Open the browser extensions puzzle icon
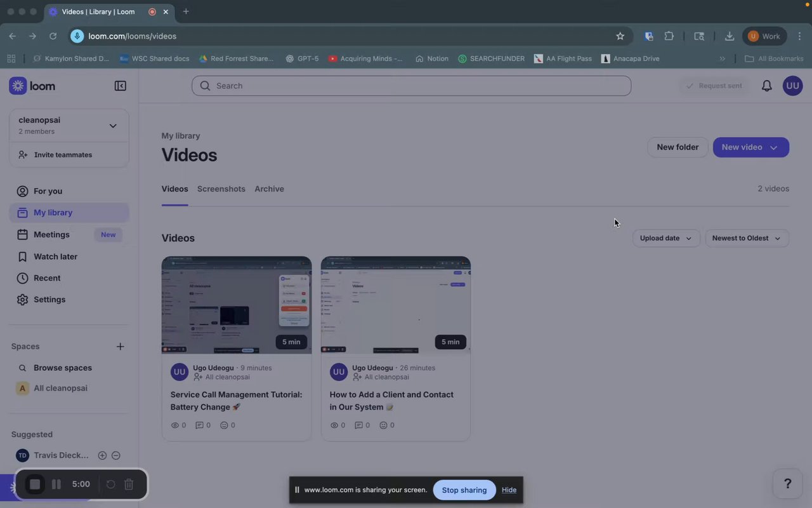This screenshot has height=508, width=812. [669, 36]
